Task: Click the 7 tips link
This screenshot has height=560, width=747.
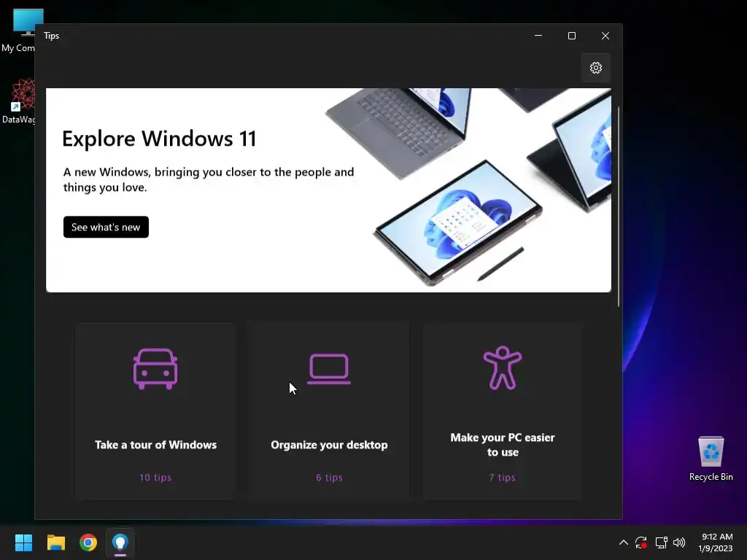Action: point(502,477)
